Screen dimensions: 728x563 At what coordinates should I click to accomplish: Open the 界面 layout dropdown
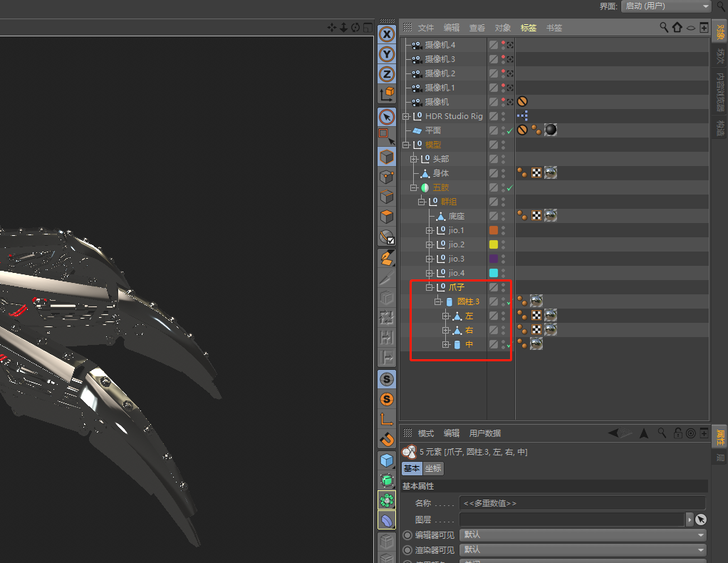click(666, 6)
